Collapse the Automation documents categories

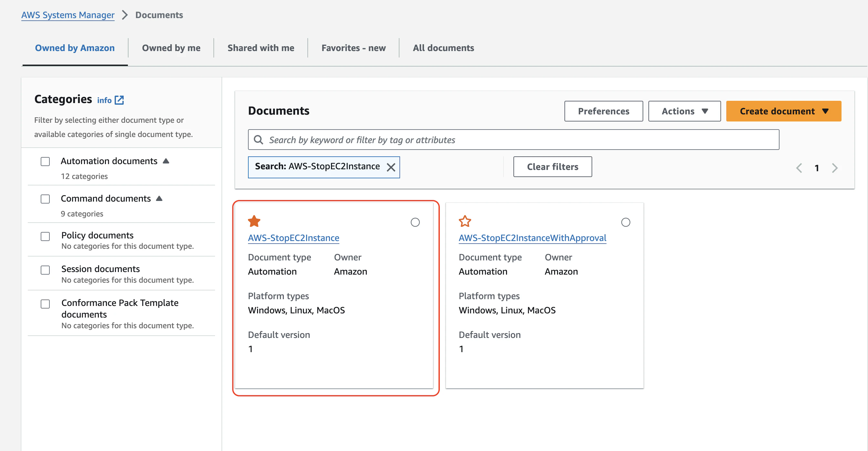[x=166, y=161]
